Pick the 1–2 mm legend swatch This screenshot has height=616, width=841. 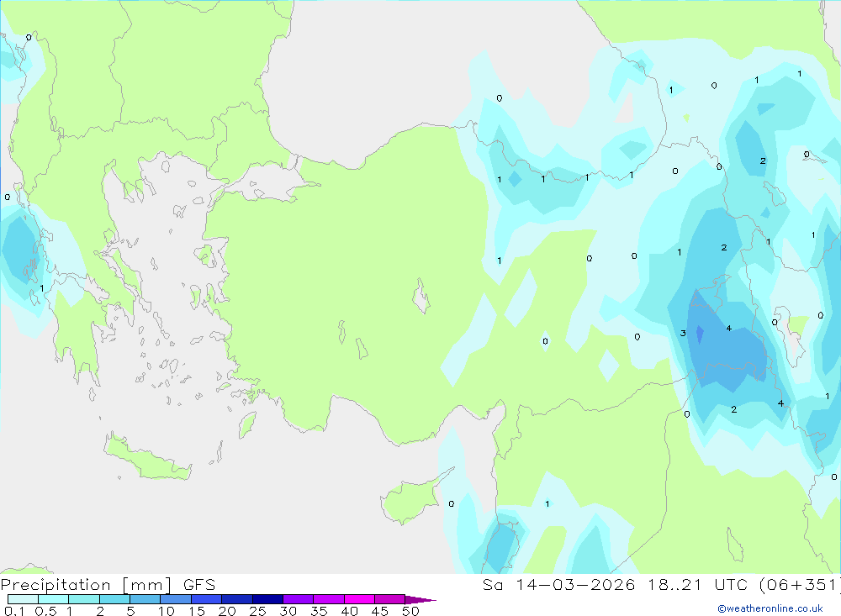click(84, 599)
